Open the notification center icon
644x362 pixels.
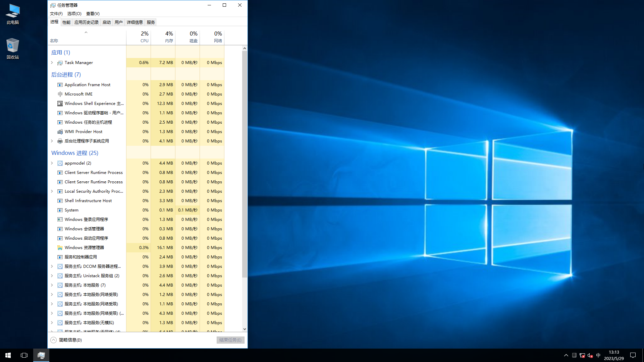coord(633,355)
